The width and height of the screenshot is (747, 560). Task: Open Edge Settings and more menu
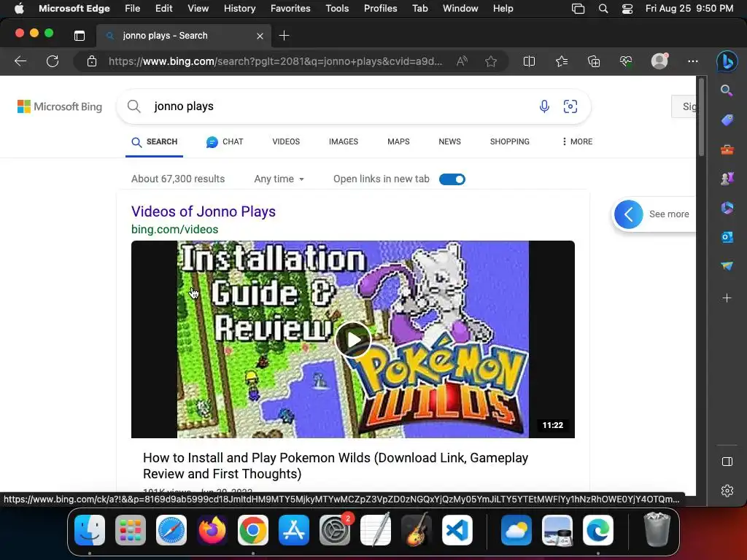pyautogui.click(x=693, y=61)
